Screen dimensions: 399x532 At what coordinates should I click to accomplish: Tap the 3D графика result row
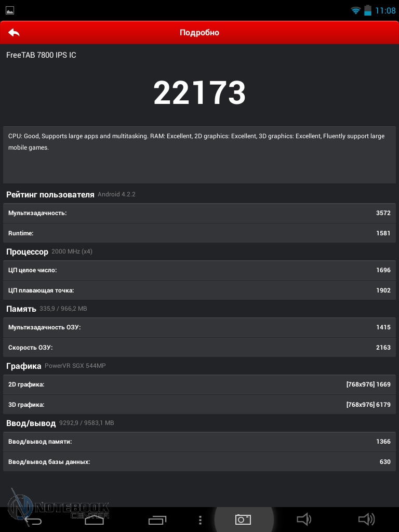(x=199, y=405)
